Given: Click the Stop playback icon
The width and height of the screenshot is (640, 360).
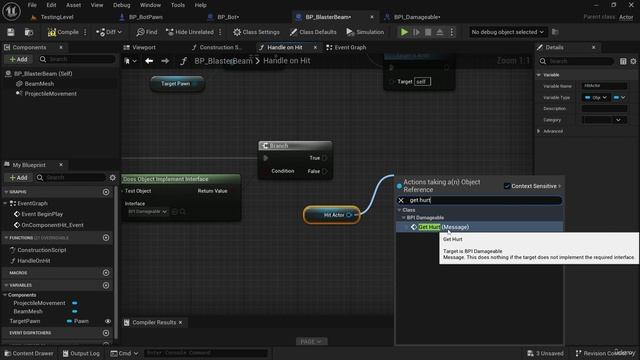Looking at the screenshot, I should (x=428, y=32).
